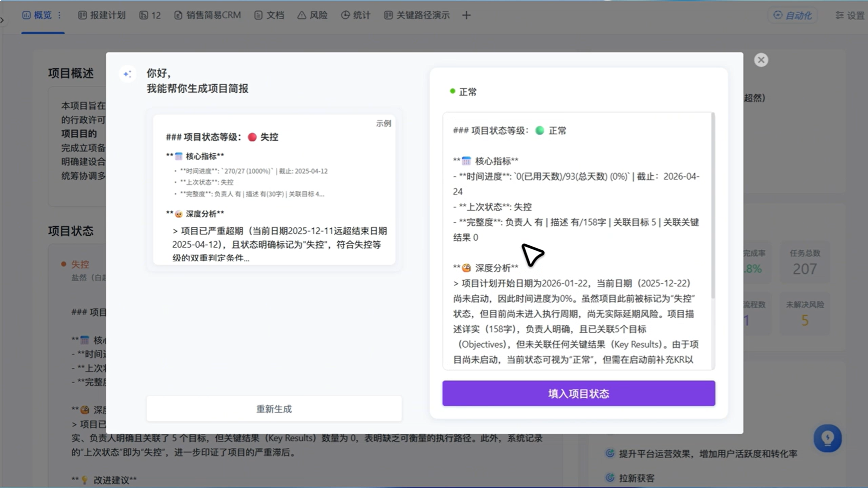Screen dimensions: 868x488
Task: Click the 文档 page icon
Action: pos(258,15)
